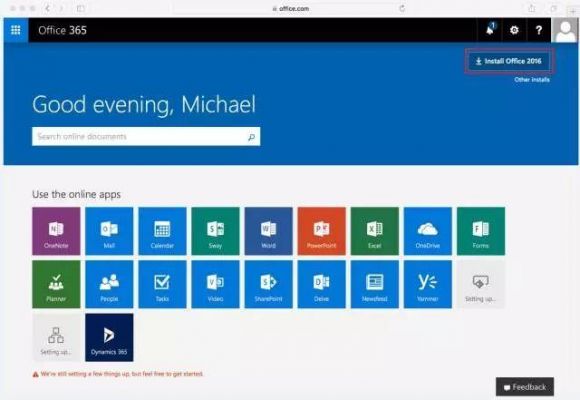
Task: Open the OneDrive tile
Action: (428, 231)
